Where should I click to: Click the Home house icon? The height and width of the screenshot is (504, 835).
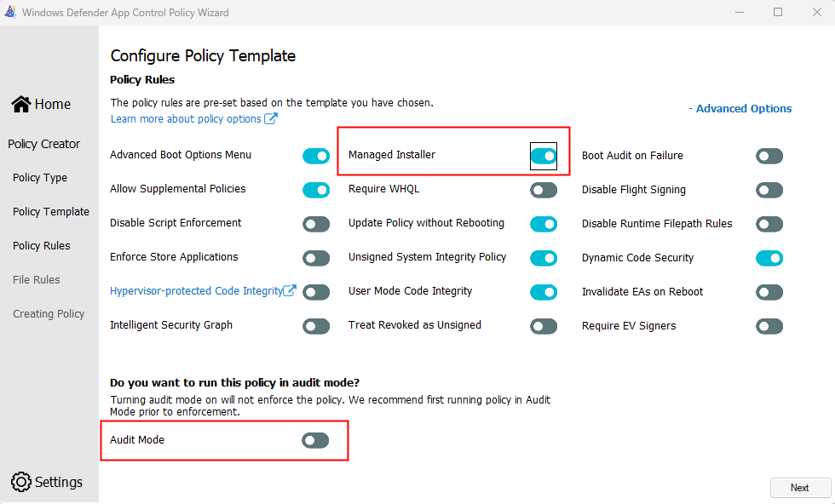tap(20, 105)
